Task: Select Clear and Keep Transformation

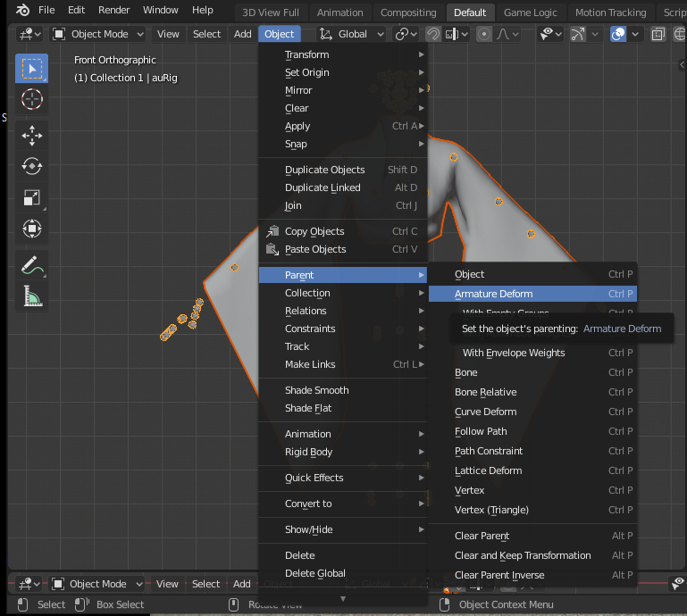Action: 532,555
